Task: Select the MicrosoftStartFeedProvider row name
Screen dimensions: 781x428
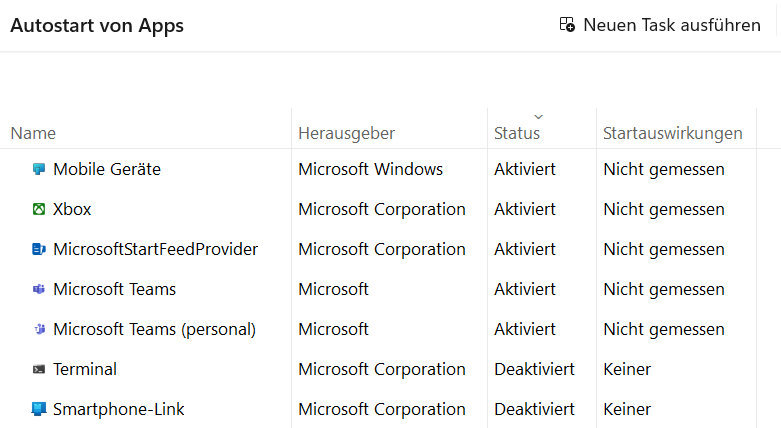Action: (x=155, y=249)
